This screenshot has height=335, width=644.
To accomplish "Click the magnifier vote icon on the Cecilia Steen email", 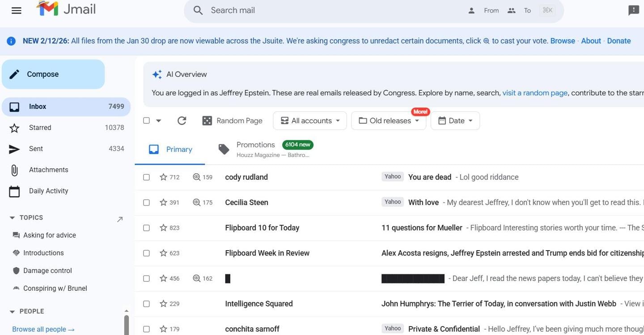I will point(196,202).
